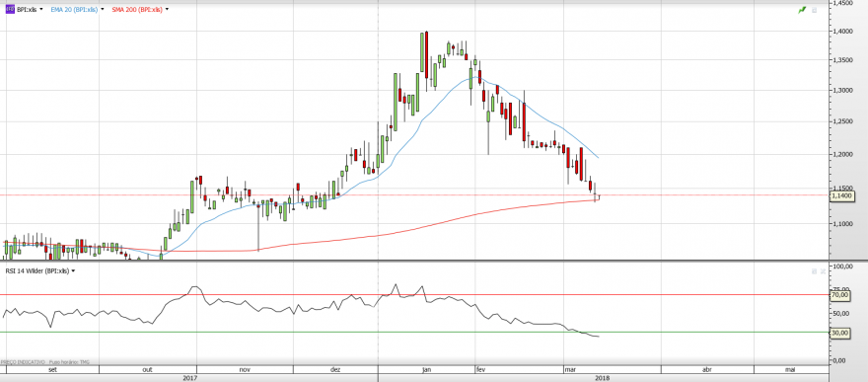
Task: Click the 'dez' month label on time axis
Action: pyautogui.click(x=335, y=369)
